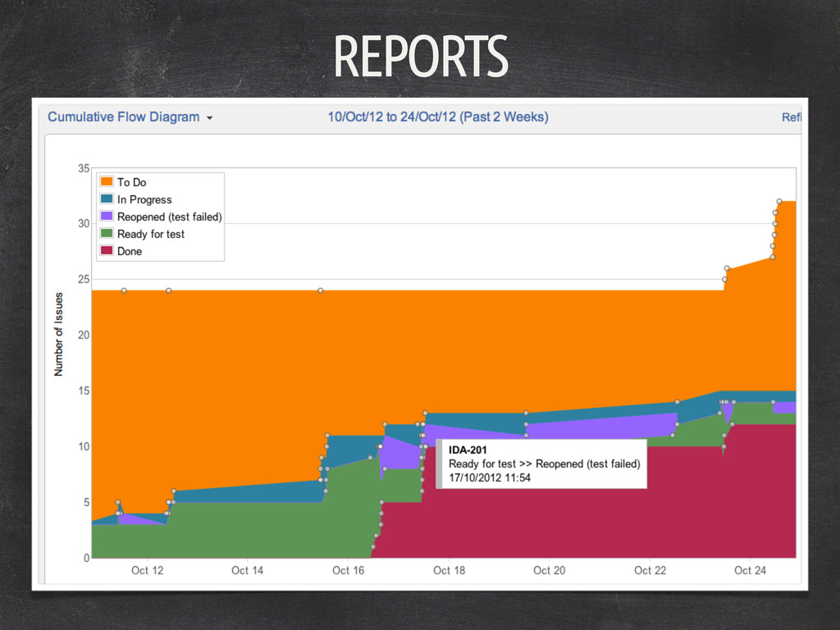The width and height of the screenshot is (840, 630).
Task: Click the Oct 18 x-axis label
Action: 449,570
